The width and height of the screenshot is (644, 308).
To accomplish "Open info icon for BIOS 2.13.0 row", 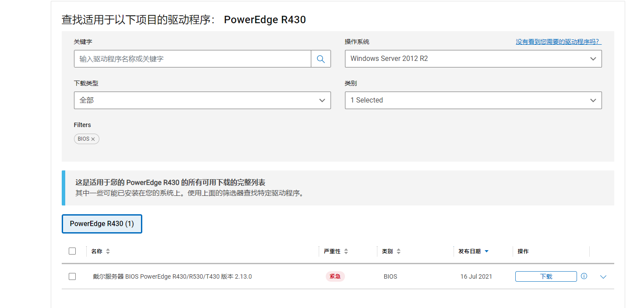I will (584, 276).
